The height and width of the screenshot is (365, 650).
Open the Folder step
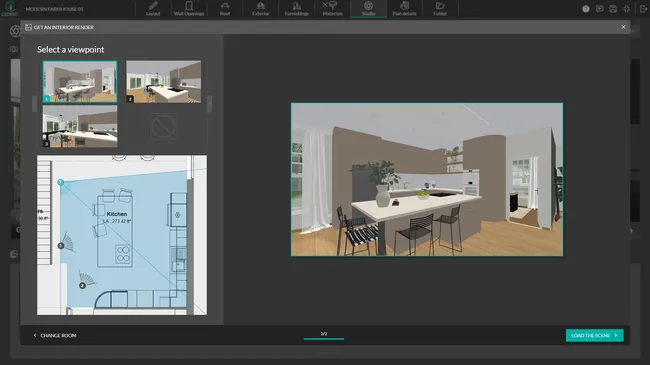tap(440, 9)
